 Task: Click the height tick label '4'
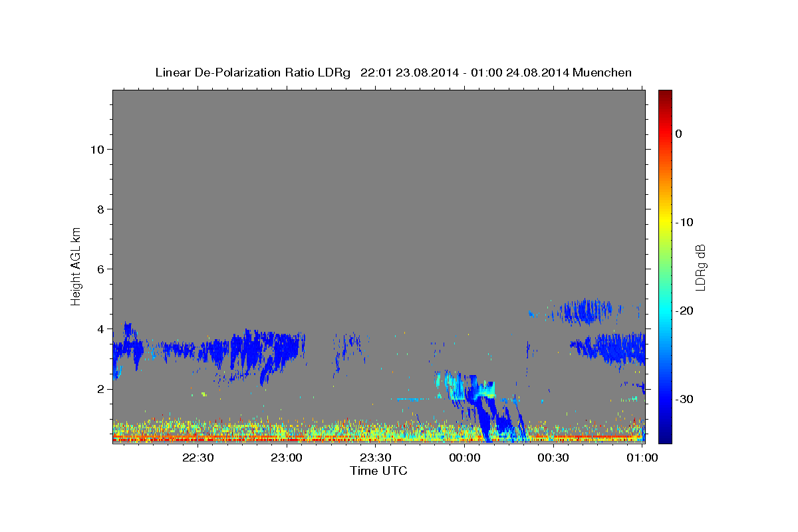100,329
